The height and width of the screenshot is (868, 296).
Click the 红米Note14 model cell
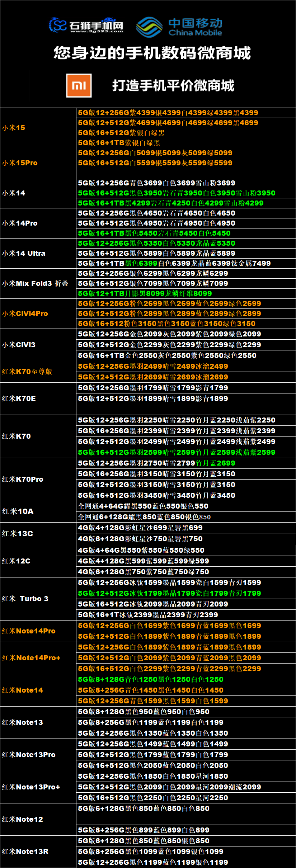tap(38, 690)
